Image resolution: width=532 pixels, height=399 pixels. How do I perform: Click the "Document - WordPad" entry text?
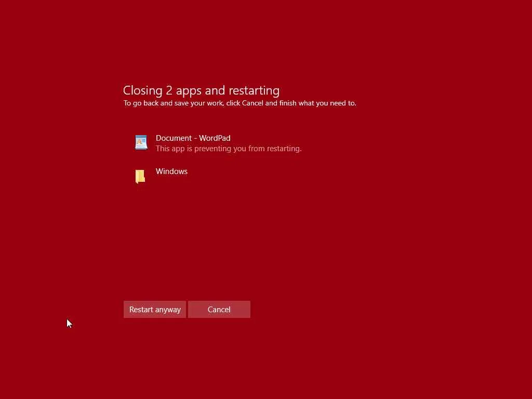point(193,138)
